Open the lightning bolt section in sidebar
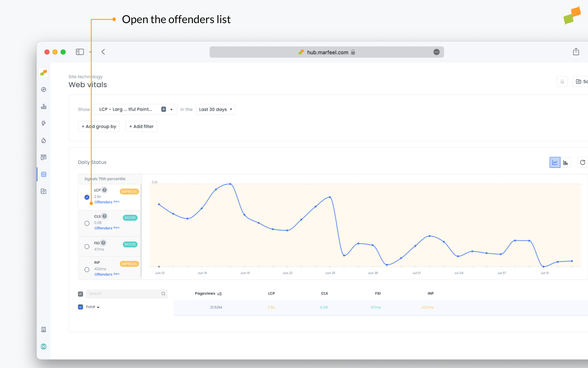The width and height of the screenshot is (588, 368). coord(43,123)
